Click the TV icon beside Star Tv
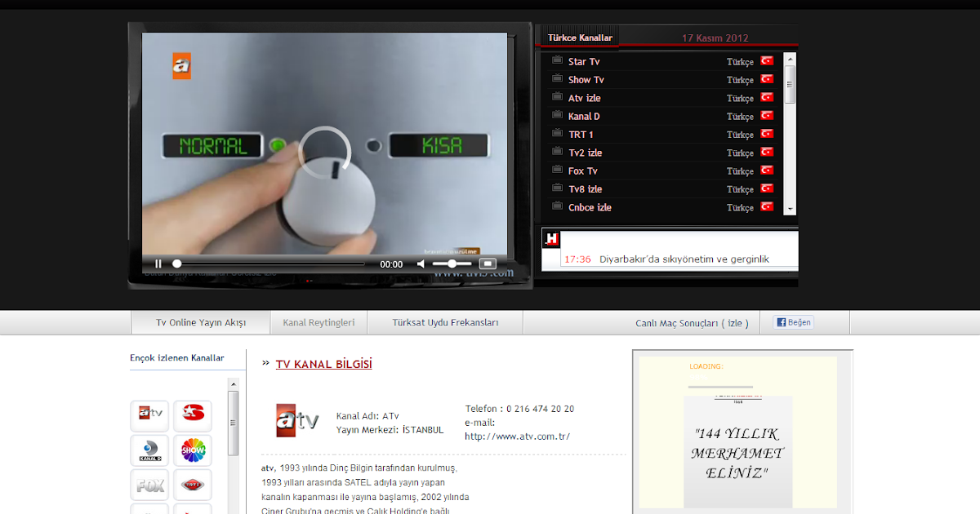The width and height of the screenshot is (980, 514). pyautogui.click(x=558, y=60)
